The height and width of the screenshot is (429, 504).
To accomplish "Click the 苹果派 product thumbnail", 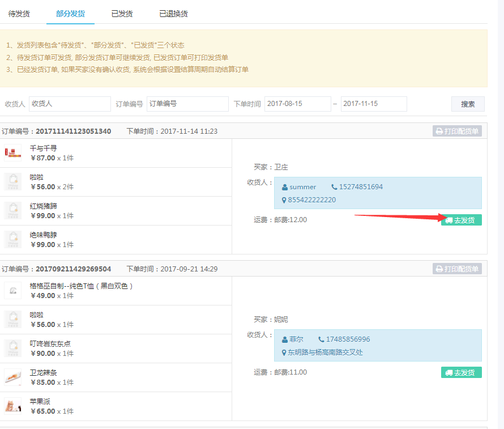I will [x=12, y=406].
